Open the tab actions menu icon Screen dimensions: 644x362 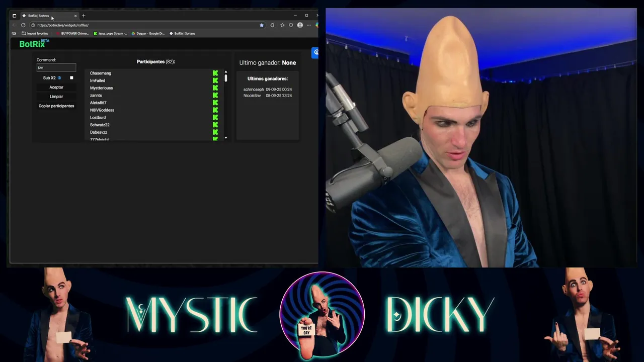14,16
